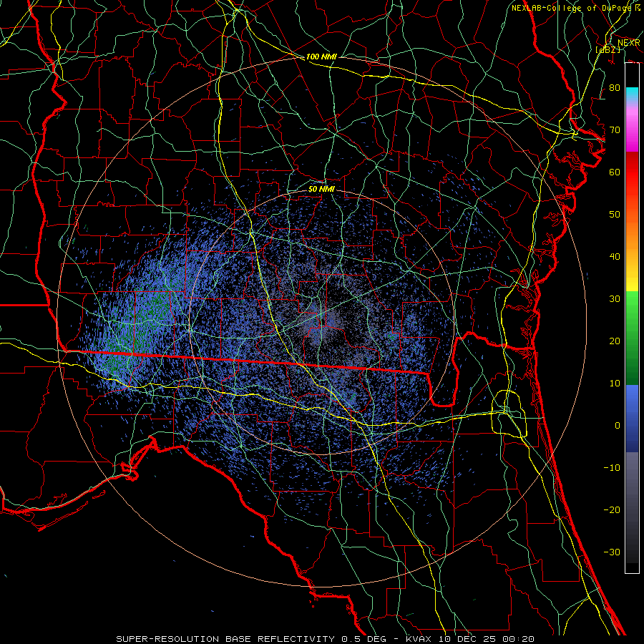The image size is (644, 644).
Task: Select the -10 value on the dBZ scale
Action: (612, 467)
